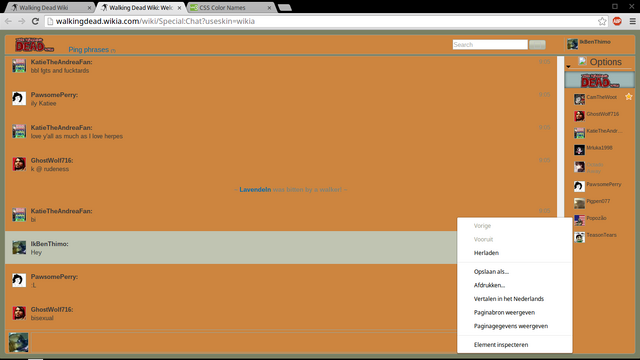Click the browser back arrow

pyautogui.click(x=8, y=21)
